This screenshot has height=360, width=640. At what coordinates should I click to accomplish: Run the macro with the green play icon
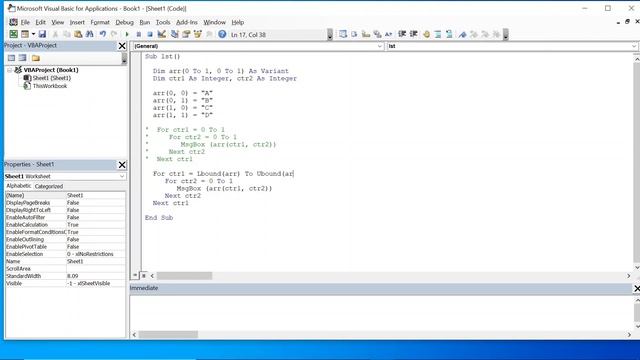point(127,34)
